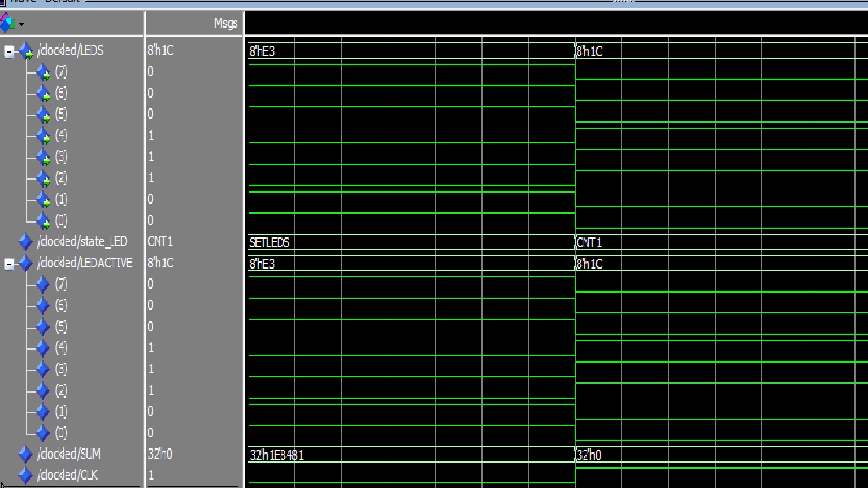
Task: Select LEDACTIVE bit (5) icon
Action: (43, 326)
